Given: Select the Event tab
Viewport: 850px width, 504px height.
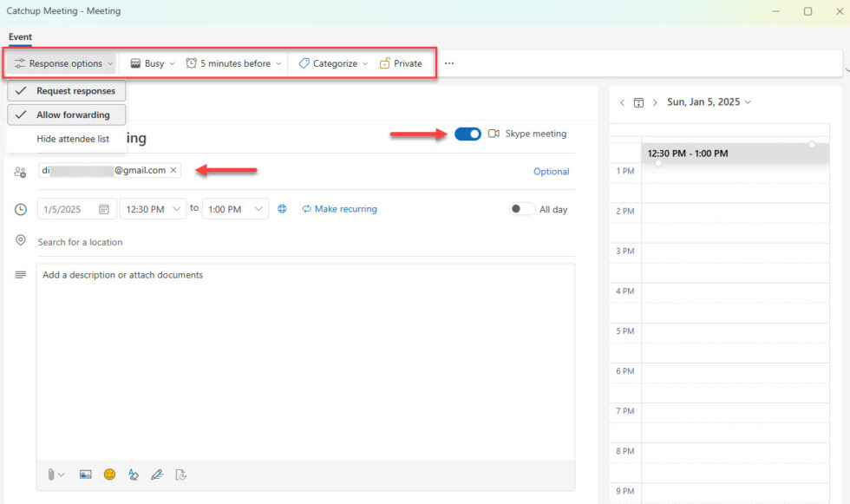Looking at the screenshot, I should 20,36.
